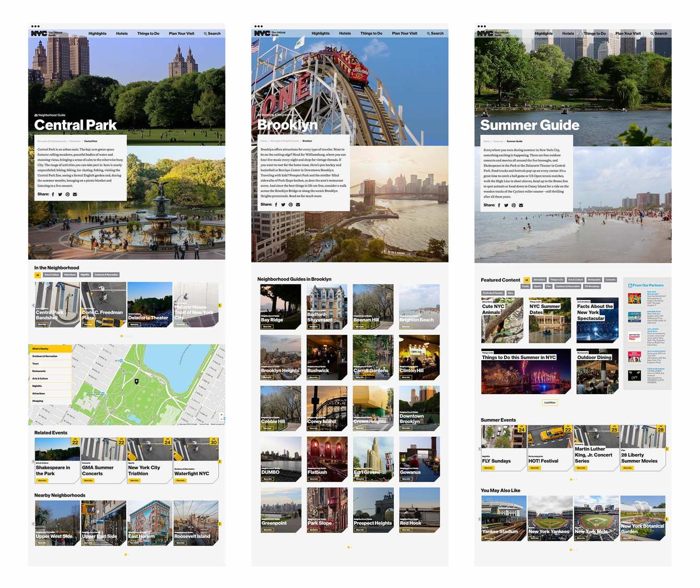Enable Restaurants filter in Featured Content
The image size is (700, 588).
point(594,280)
